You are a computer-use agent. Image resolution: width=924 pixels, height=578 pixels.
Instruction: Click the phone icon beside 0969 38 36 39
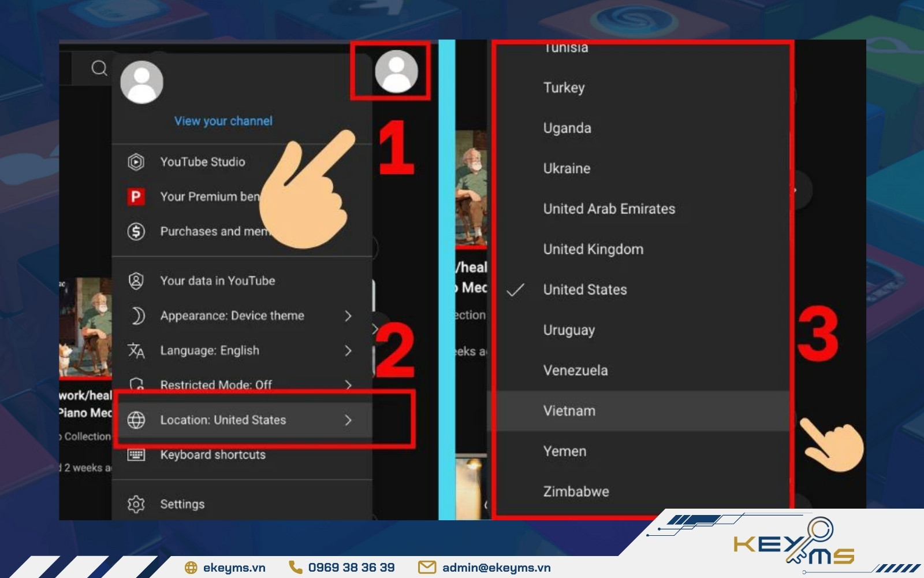point(295,567)
